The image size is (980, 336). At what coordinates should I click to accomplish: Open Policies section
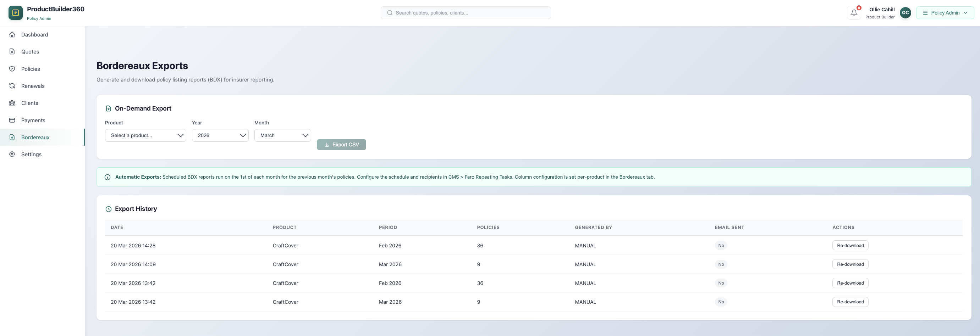[x=42, y=69]
